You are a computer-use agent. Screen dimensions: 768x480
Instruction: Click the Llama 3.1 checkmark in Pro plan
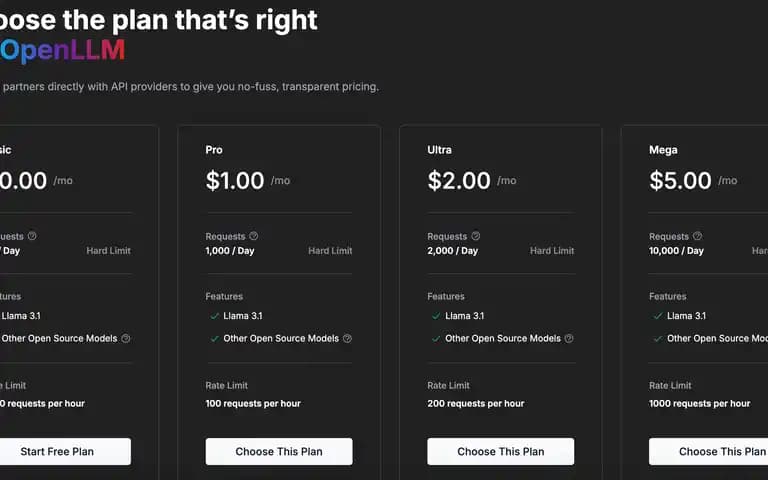[x=214, y=316]
